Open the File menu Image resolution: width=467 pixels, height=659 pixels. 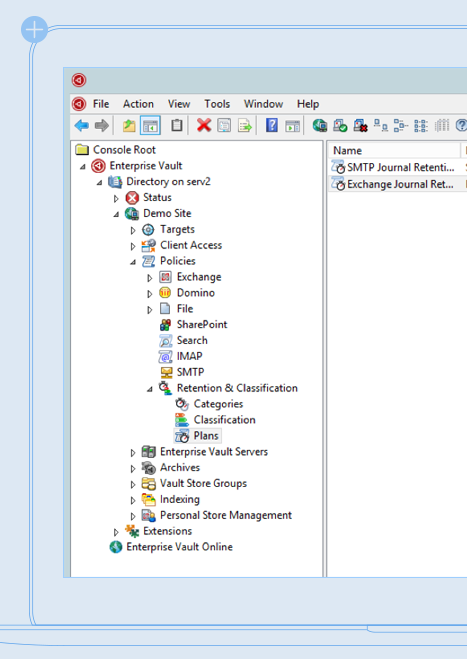pos(101,104)
